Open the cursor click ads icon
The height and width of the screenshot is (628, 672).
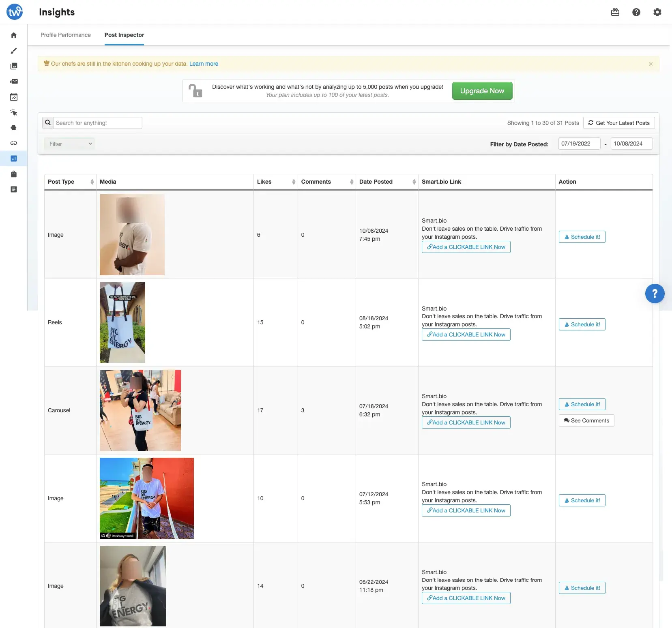tap(14, 112)
